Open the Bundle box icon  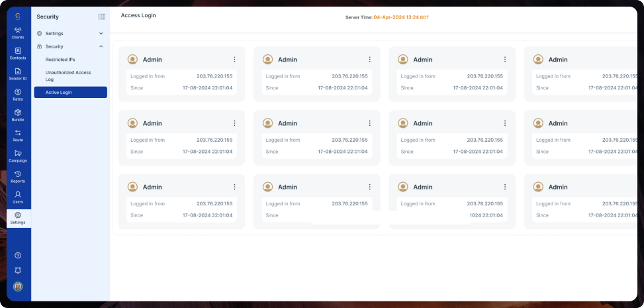coord(18,112)
